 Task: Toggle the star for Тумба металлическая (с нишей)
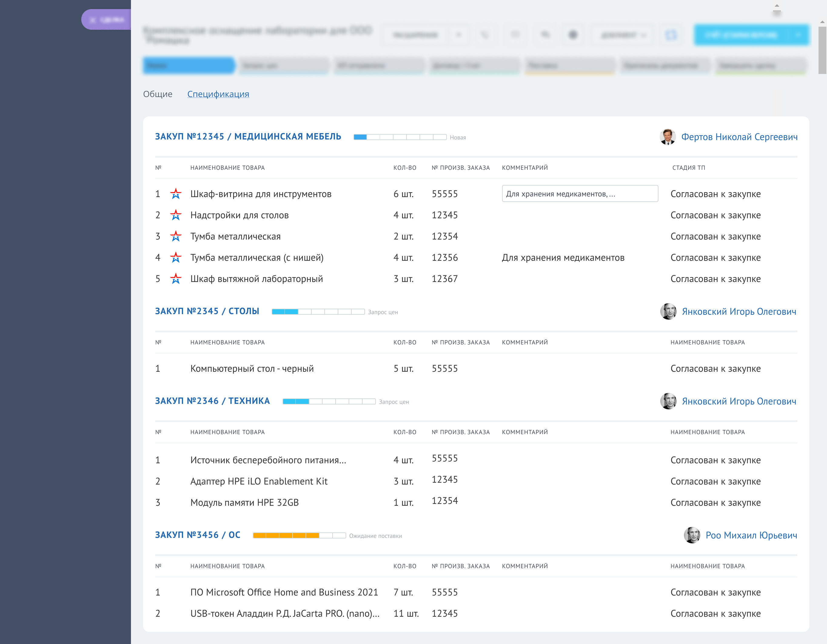(176, 258)
